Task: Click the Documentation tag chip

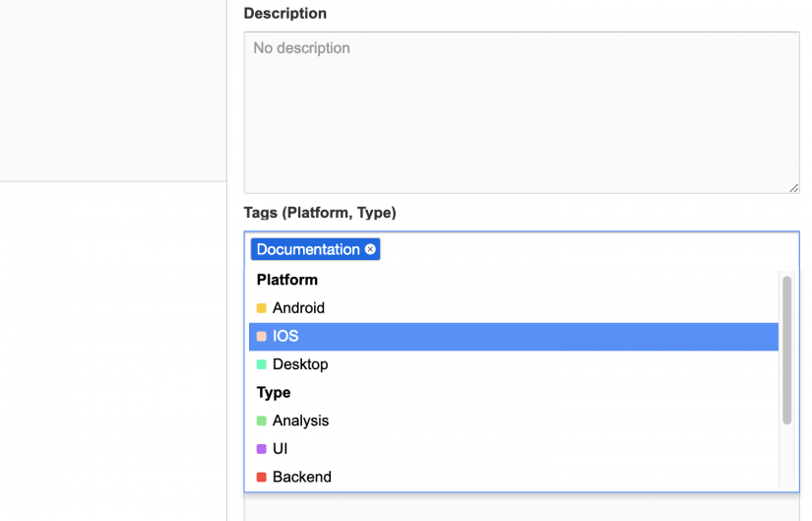Action: pyautogui.click(x=308, y=250)
